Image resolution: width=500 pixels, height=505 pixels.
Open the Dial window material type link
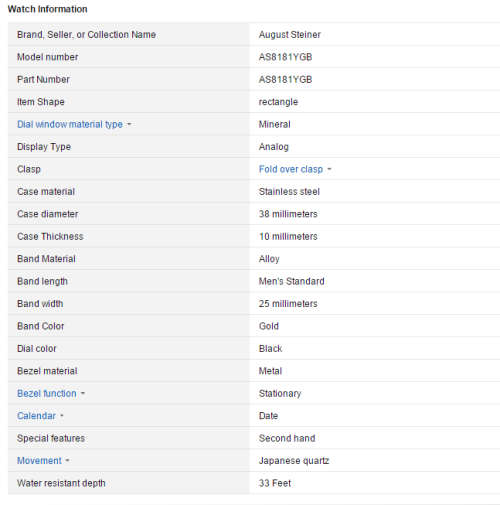(70, 124)
